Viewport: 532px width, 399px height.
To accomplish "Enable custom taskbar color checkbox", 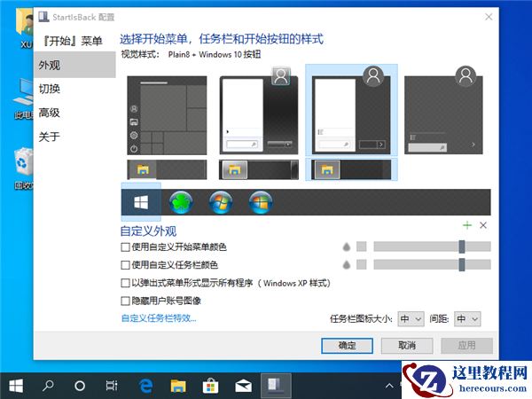I will point(125,265).
